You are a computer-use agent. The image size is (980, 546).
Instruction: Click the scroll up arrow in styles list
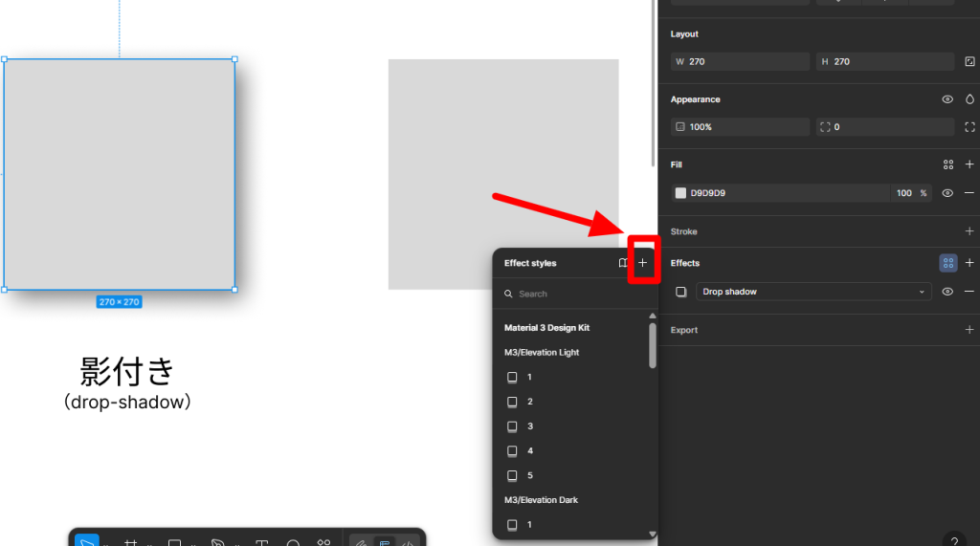pos(653,317)
